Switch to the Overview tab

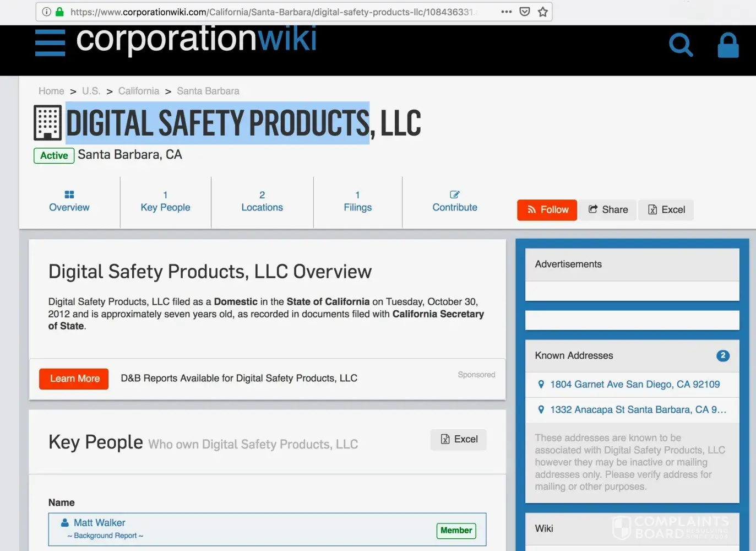pos(69,202)
